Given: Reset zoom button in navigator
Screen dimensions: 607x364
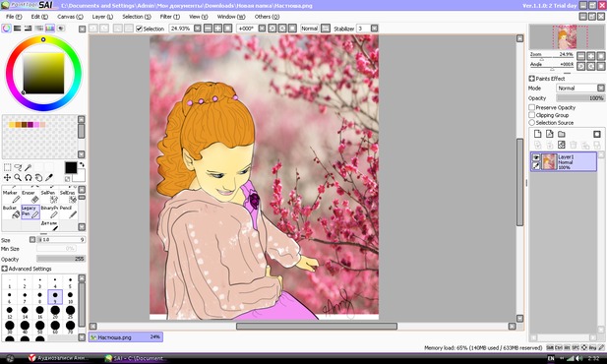Looking at the screenshot, I should click(601, 56).
